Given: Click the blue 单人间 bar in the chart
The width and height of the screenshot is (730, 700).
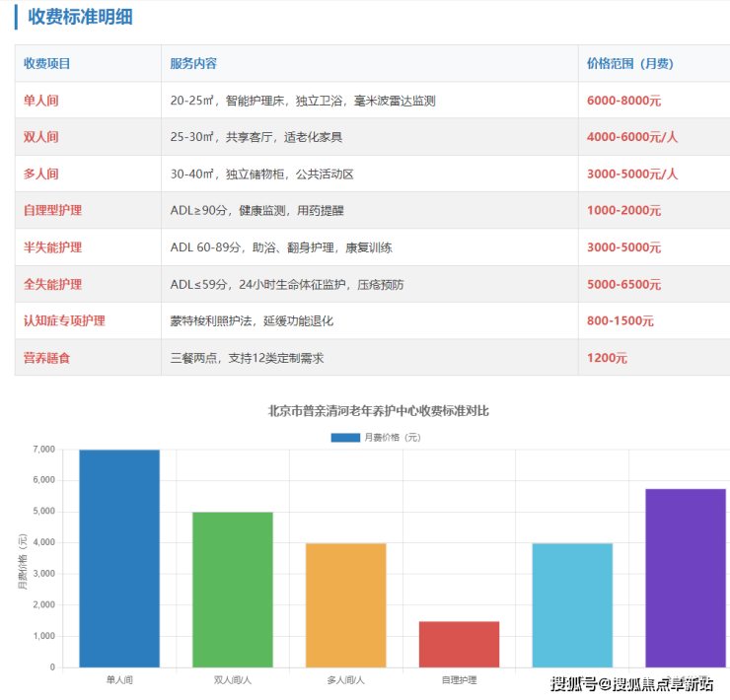Looking at the screenshot, I should pyautogui.click(x=119, y=558).
